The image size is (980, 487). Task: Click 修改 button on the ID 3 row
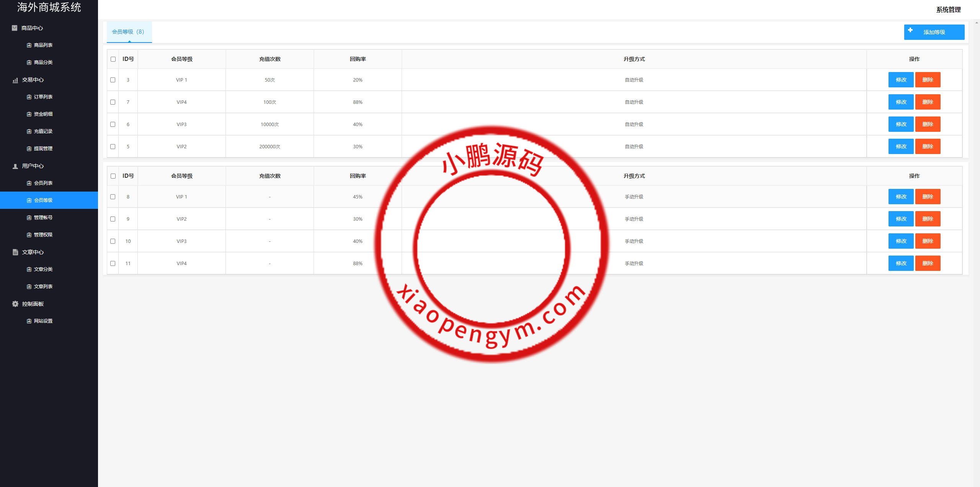point(902,80)
